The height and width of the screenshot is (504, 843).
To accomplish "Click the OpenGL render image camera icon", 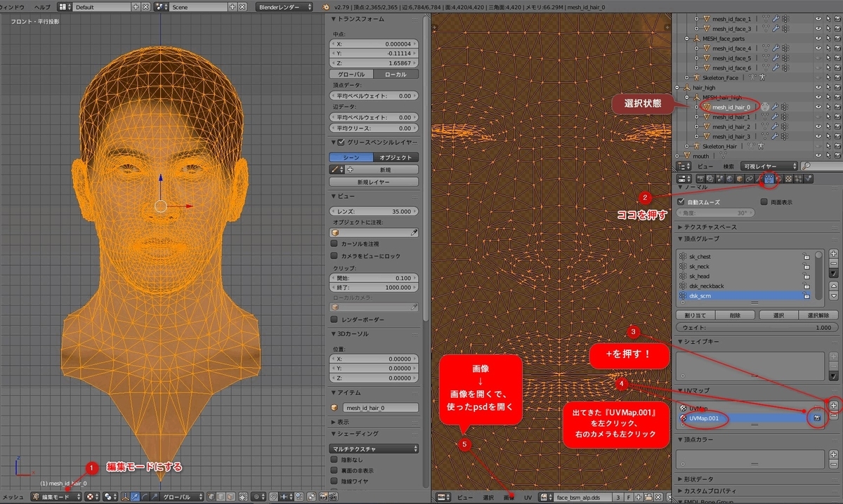I will 324,496.
